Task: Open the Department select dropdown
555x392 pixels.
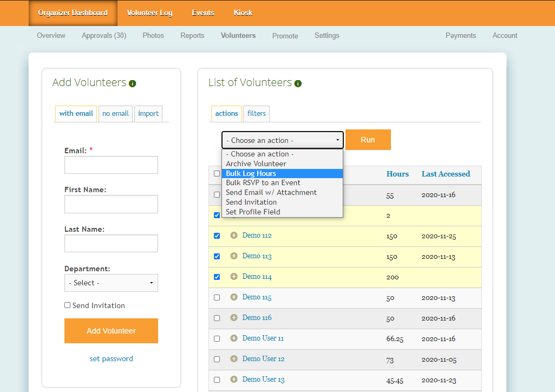Action: [111, 283]
